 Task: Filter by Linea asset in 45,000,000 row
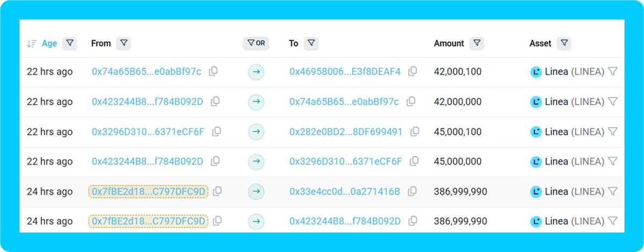point(612,161)
